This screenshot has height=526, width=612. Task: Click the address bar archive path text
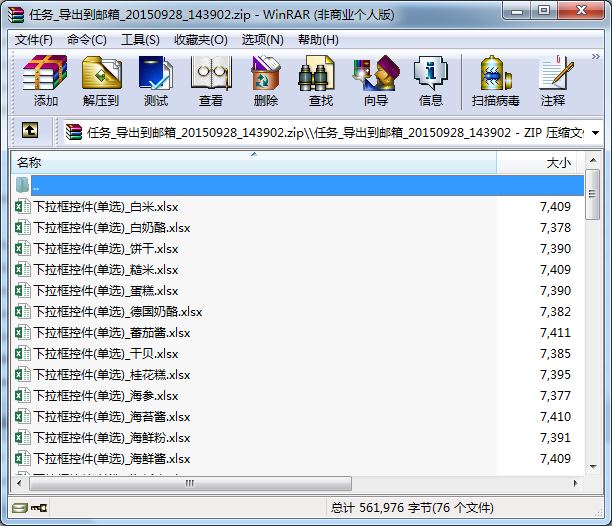pyautogui.click(x=336, y=133)
